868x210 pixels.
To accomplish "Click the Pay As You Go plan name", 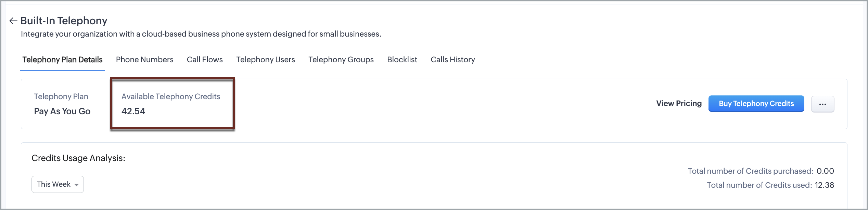I will (x=62, y=111).
